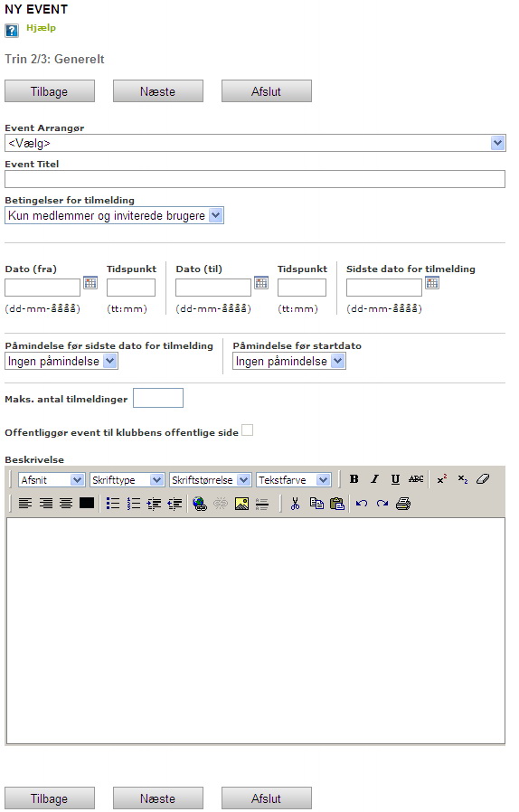Toggle bold formatting in the description editor
519x812 pixels.
tap(354, 479)
